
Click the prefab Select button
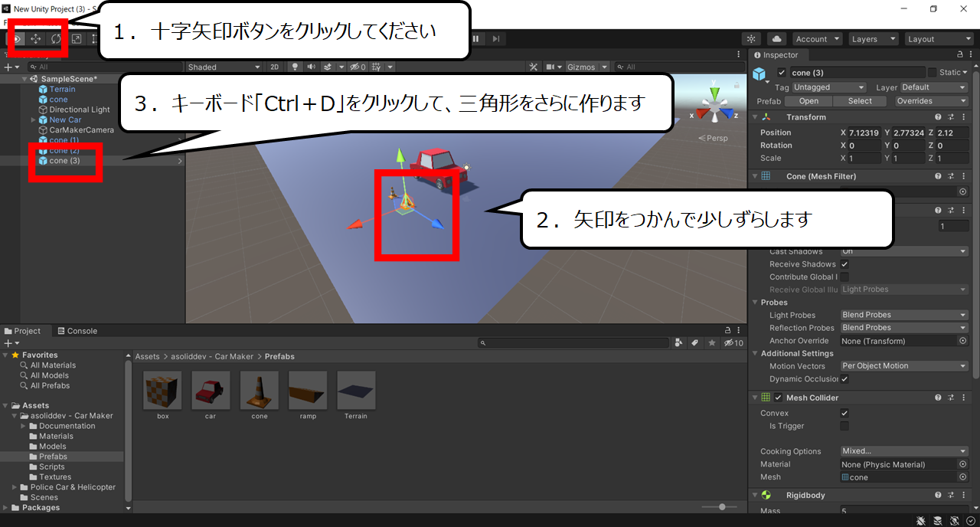[859, 101]
